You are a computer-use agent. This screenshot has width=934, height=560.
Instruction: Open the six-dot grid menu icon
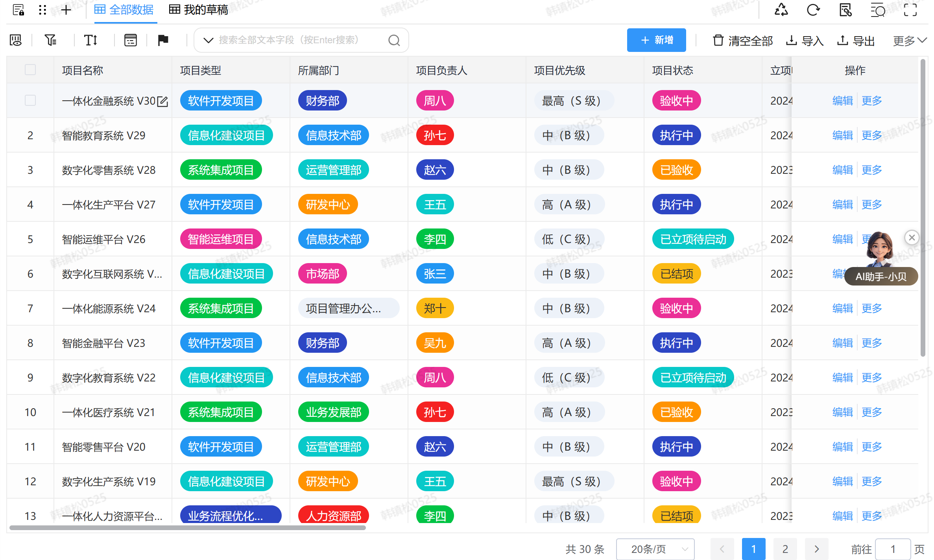42,10
